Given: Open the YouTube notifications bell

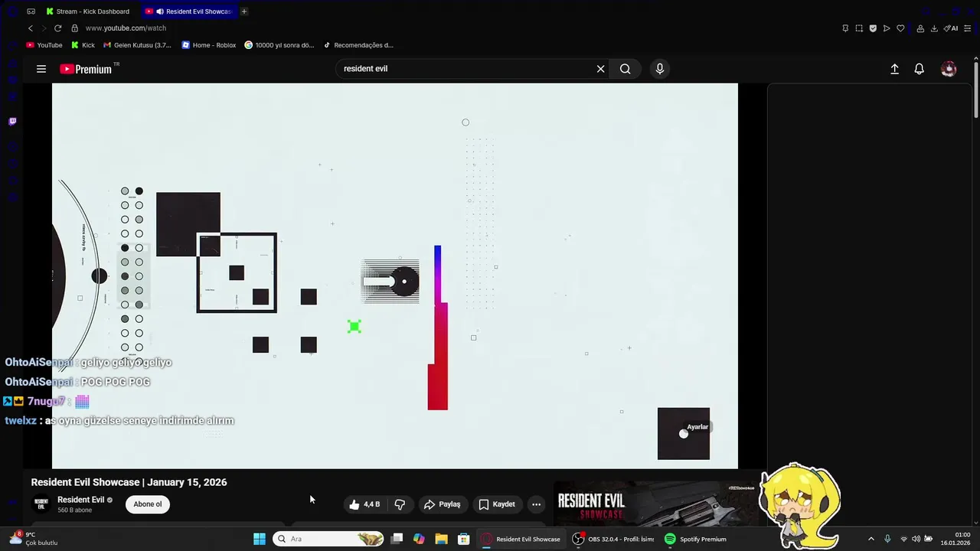Looking at the screenshot, I should (x=920, y=69).
